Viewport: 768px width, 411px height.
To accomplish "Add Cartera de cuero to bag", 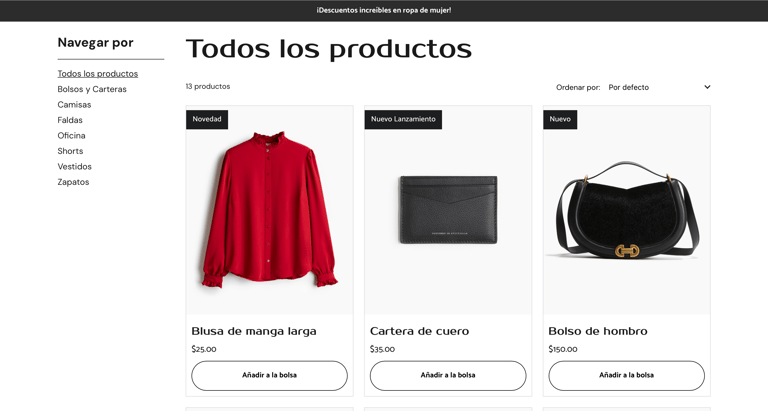I will (x=448, y=376).
